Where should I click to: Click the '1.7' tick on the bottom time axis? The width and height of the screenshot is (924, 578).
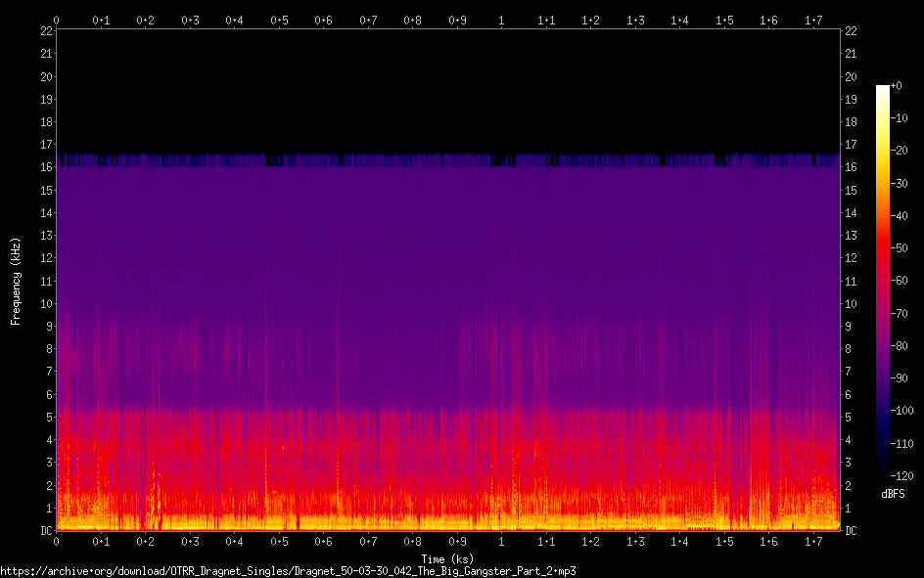click(813, 542)
